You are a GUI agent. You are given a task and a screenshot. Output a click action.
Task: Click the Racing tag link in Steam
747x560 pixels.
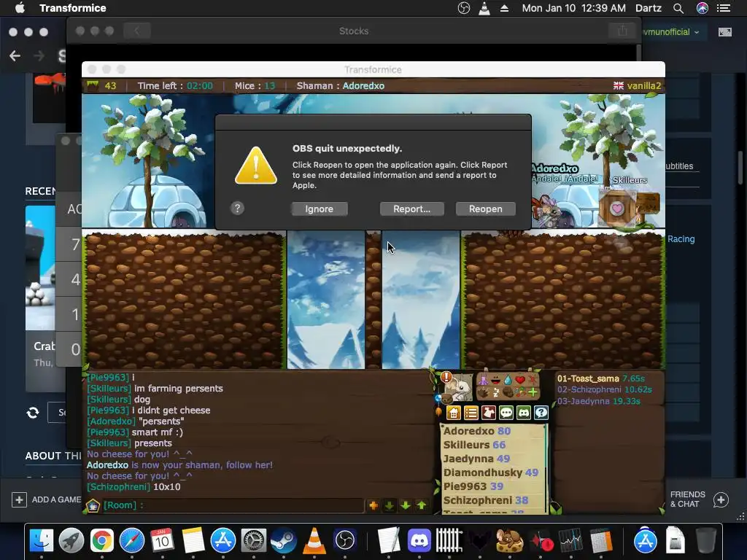tap(681, 239)
